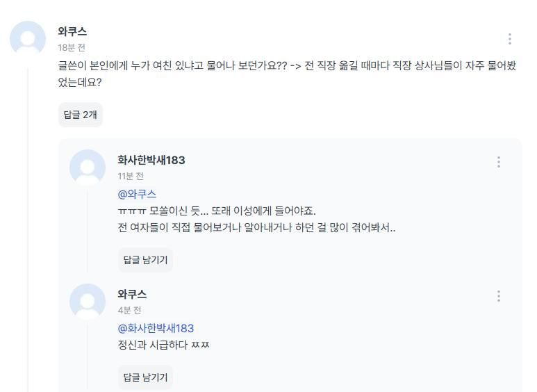Click 답글 남기기 under 화사한박새183's reply
This screenshot has height=392, width=537.
click(x=145, y=260)
